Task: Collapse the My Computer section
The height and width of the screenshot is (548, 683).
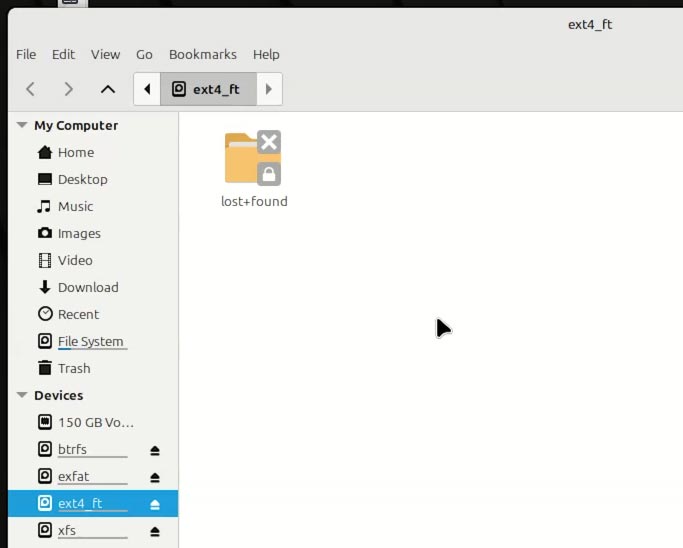Action: [x=22, y=125]
